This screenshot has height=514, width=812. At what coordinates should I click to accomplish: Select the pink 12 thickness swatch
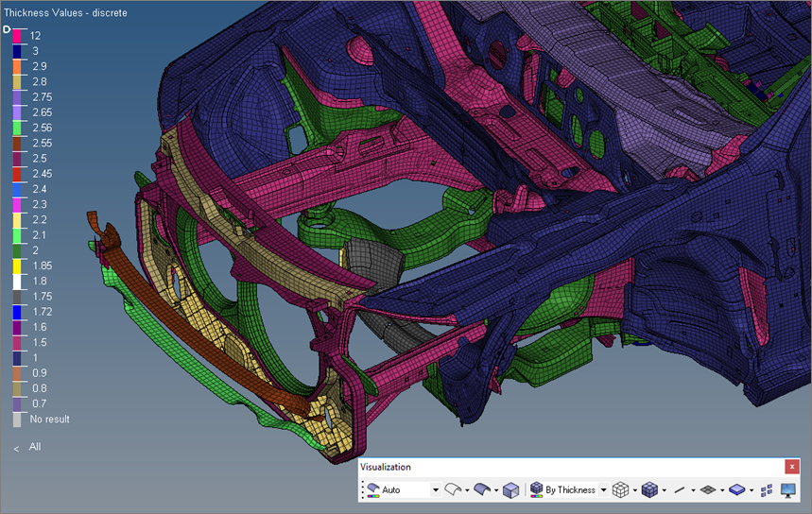pyautogui.click(x=17, y=35)
